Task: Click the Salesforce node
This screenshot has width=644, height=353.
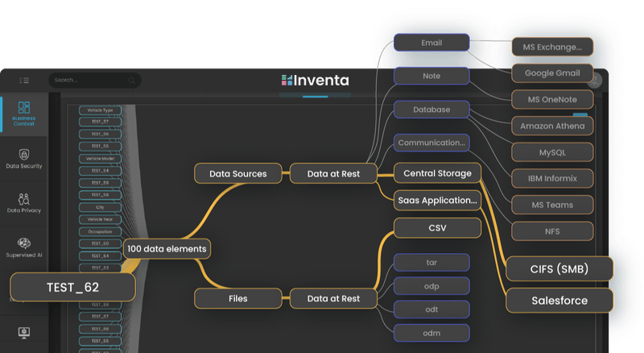Action: [559, 301]
